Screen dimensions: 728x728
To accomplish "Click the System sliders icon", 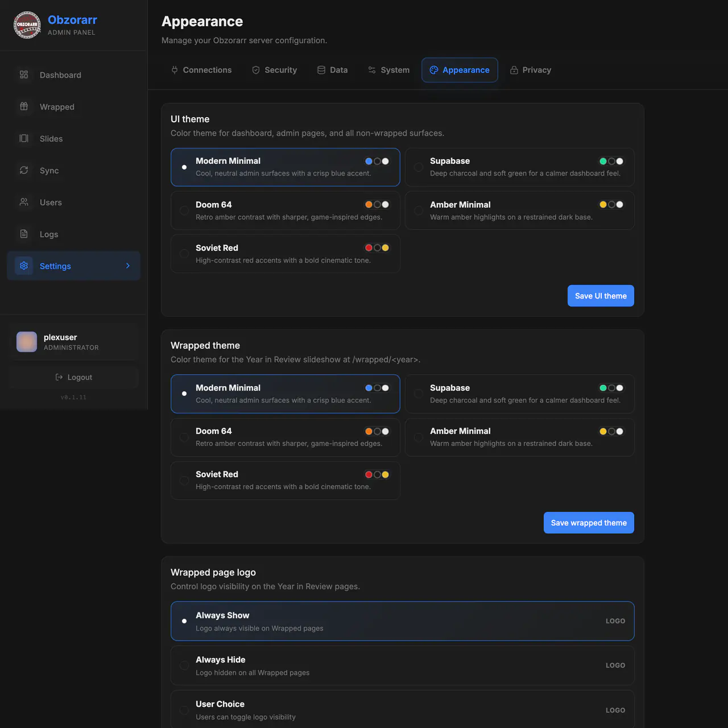I will (372, 70).
